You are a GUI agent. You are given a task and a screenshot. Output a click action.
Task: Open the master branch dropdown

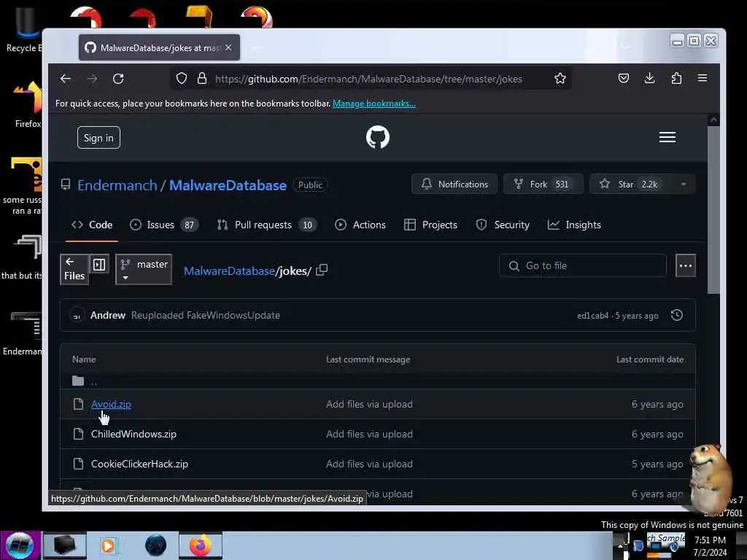[144, 270]
